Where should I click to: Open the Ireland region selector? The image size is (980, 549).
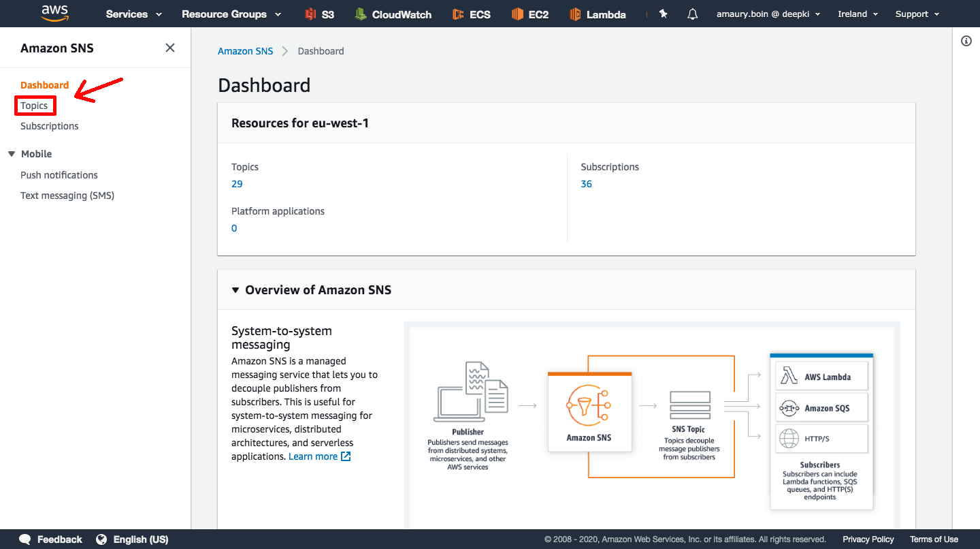pyautogui.click(x=858, y=14)
